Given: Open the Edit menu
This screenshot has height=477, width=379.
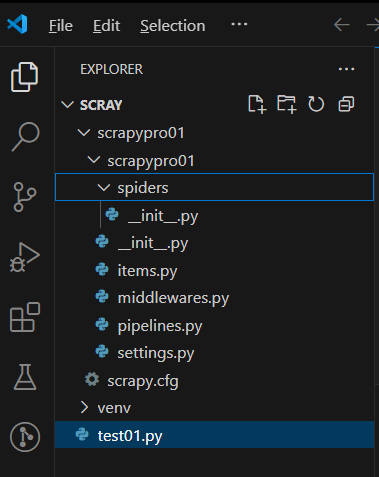Looking at the screenshot, I should pyautogui.click(x=106, y=26).
